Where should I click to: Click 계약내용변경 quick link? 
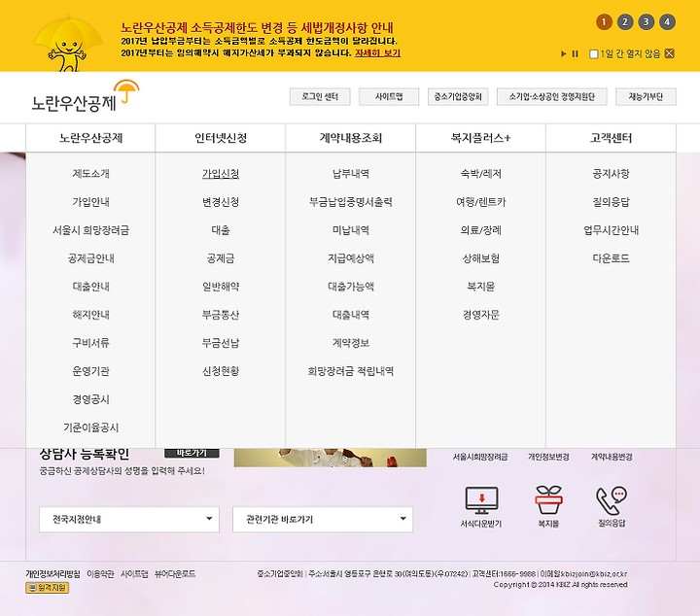[612, 457]
